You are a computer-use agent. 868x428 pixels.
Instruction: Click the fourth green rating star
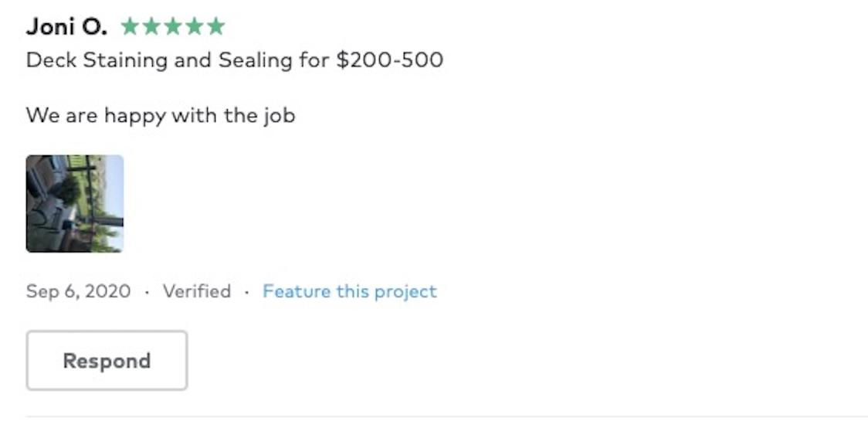[x=195, y=27]
